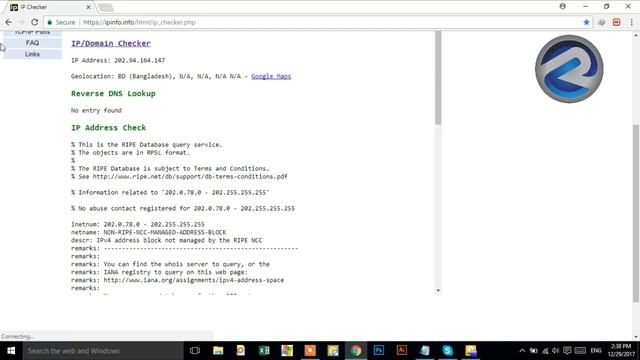Open the yellow sticky notes taskbar icon
Screen dimensions: 640x360
click(471, 351)
